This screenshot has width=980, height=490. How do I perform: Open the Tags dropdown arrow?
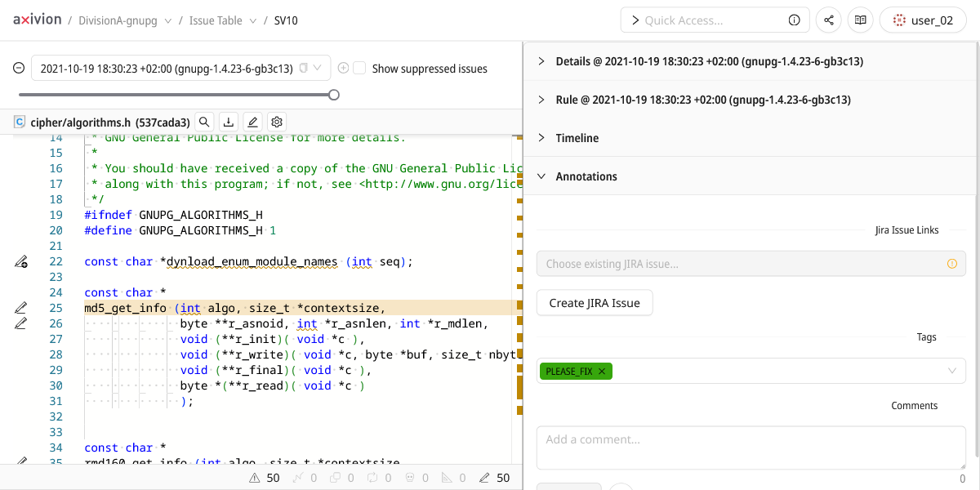(951, 372)
